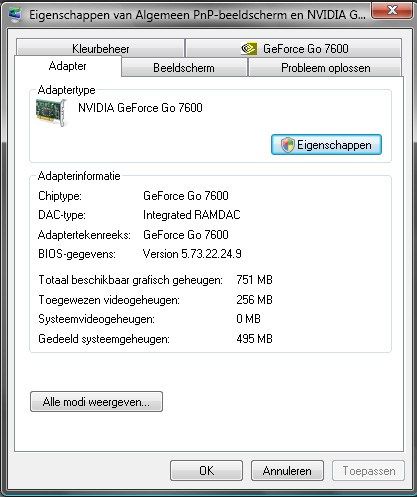The image size is (417, 497).
Task: Click the 751 MB total memory value
Action: 254,280
